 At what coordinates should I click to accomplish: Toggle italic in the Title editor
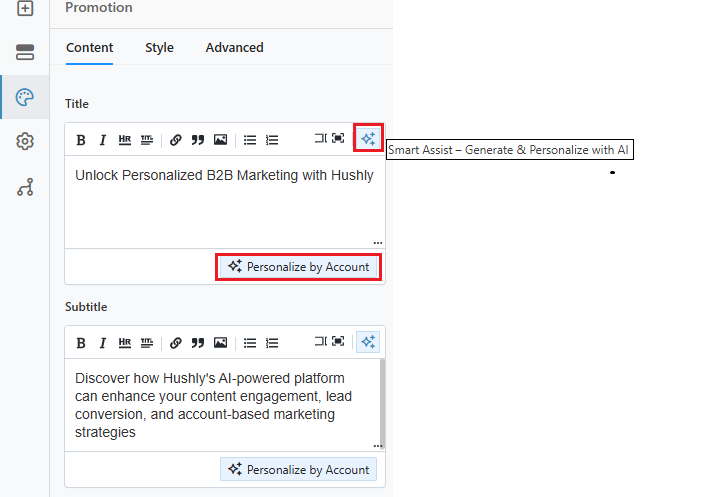pos(103,140)
